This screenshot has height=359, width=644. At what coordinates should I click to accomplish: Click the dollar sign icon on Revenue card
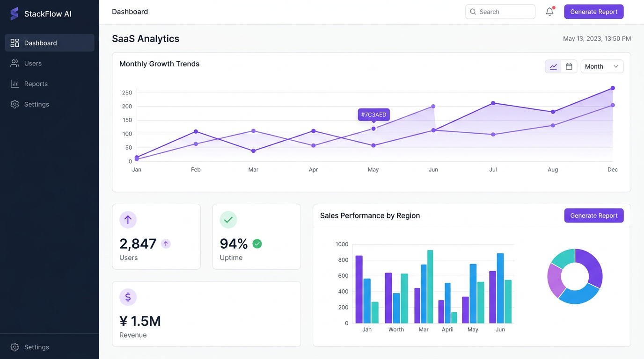point(128,297)
